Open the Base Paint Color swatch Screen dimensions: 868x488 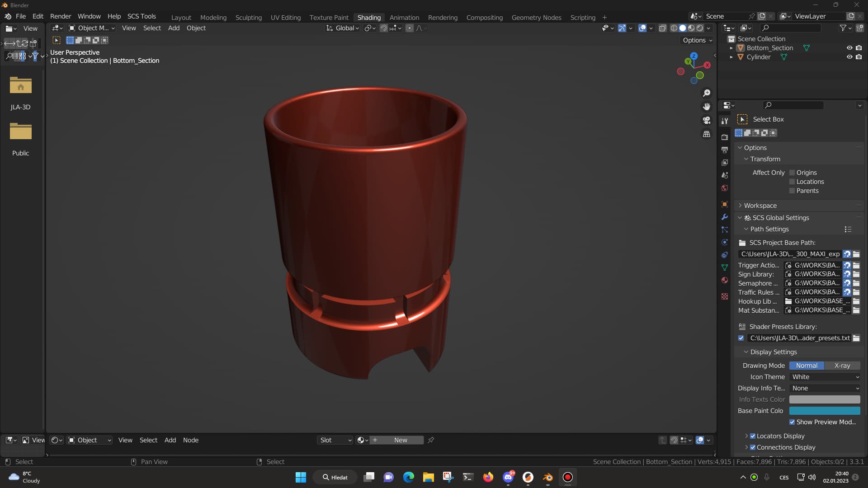[x=825, y=411]
